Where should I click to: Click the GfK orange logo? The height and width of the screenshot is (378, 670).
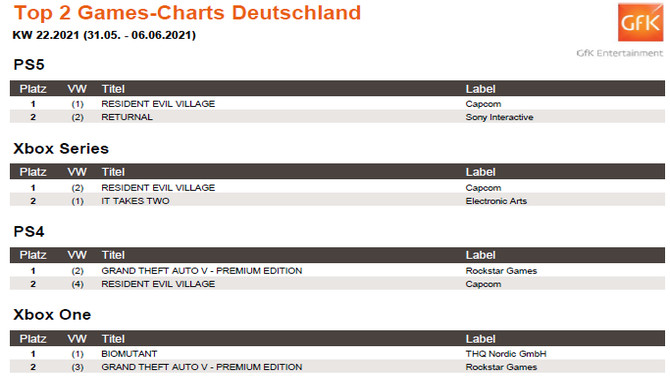click(x=641, y=22)
